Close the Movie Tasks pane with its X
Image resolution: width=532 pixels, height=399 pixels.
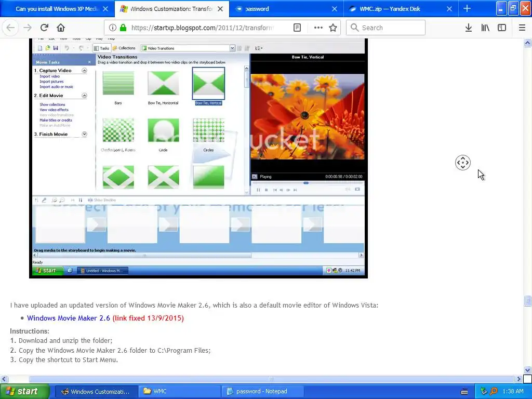pyautogui.click(x=89, y=62)
